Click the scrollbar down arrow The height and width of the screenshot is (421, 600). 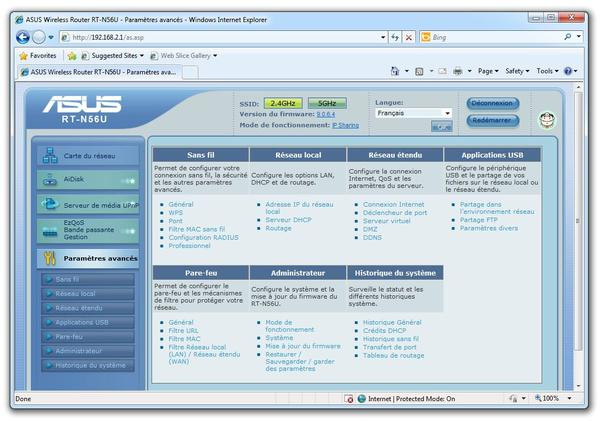click(x=578, y=386)
